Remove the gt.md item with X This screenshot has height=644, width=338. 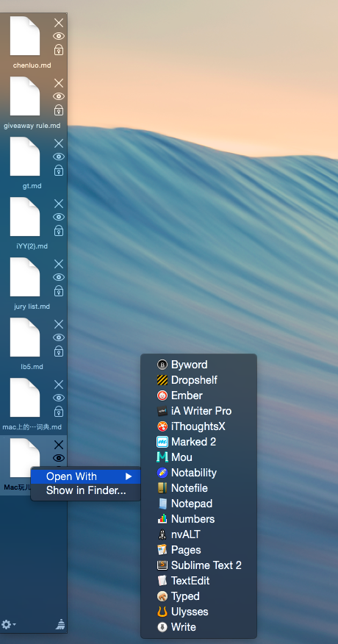[59, 143]
